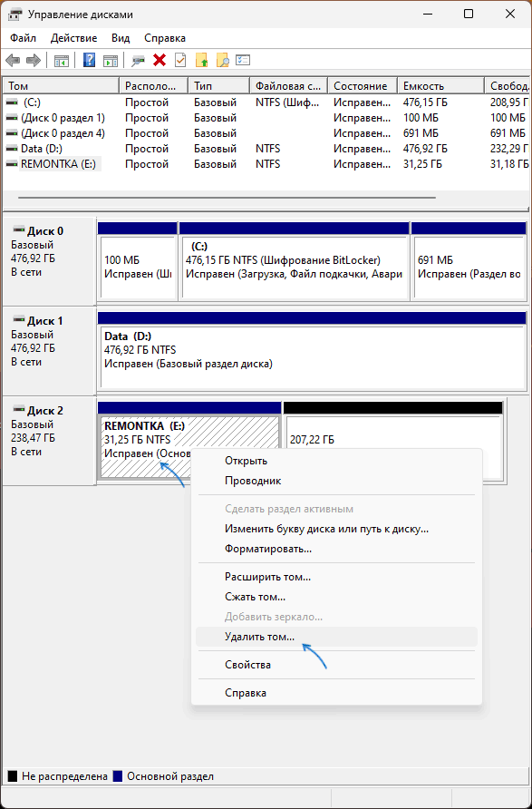
Task: Click the disk icon next to Диск 1
Action: [19, 319]
